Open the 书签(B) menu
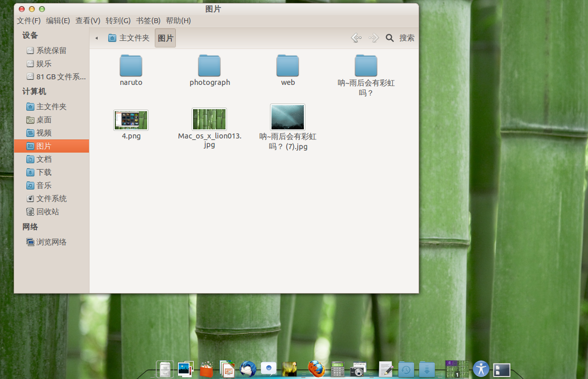 tap(148, 21)
